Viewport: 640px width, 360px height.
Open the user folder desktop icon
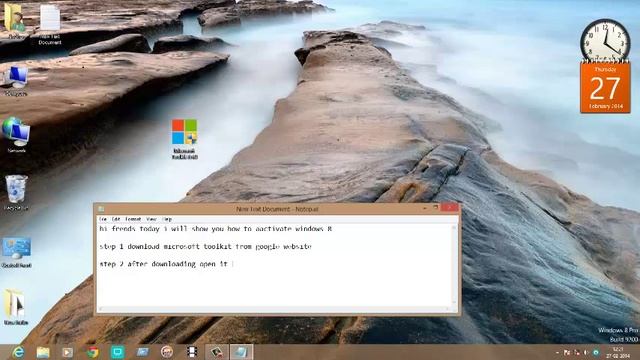coord(15,20)
